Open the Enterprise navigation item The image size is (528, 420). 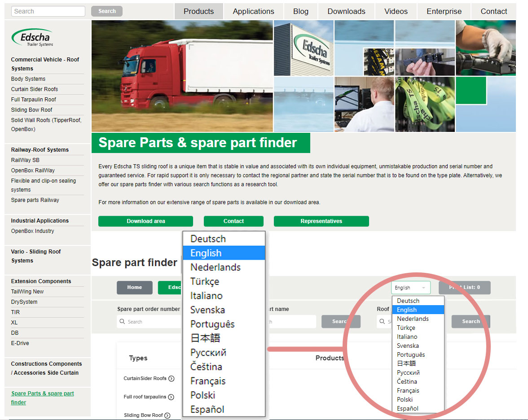coord(444,12)
